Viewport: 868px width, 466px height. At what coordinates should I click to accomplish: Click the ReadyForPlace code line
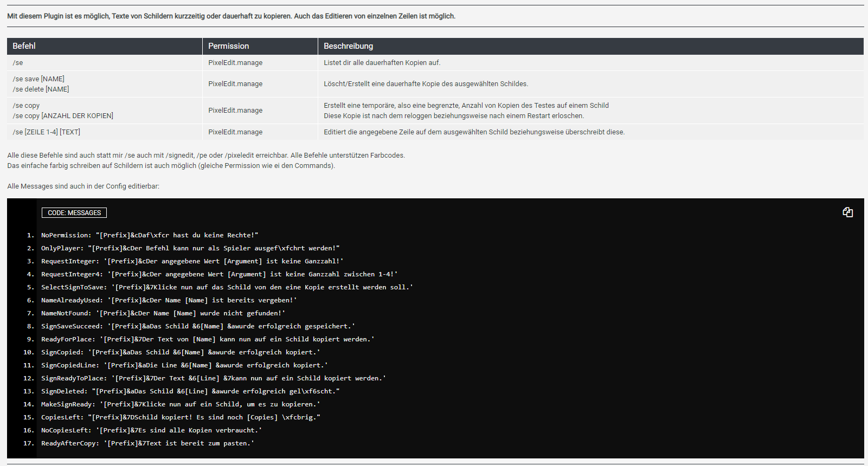tap(208, 339)
